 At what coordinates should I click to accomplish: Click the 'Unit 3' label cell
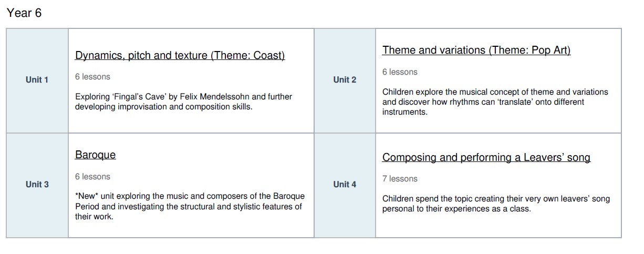tap(37, 185)
